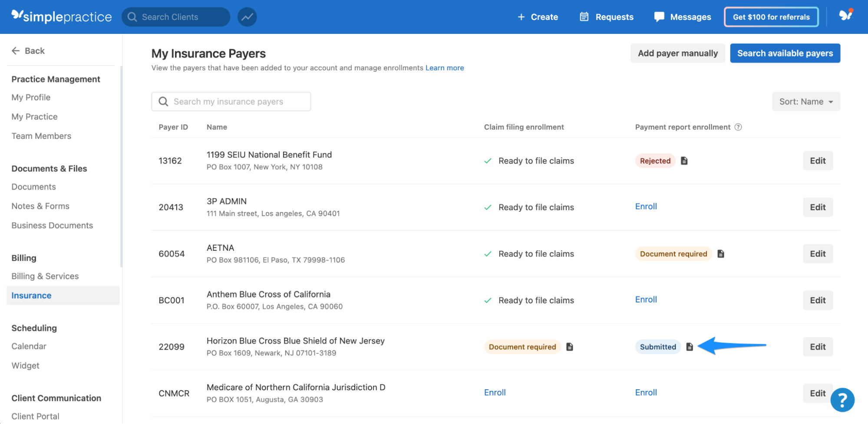Open Notes & Forms
Screen dimensions: 868x424
(x=40, y=206)
